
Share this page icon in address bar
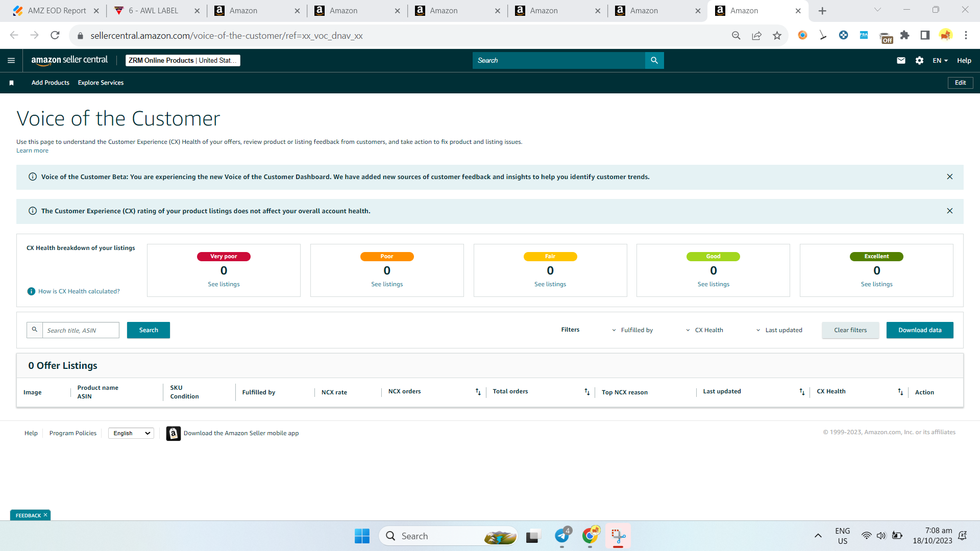click(x=756, y=35)
